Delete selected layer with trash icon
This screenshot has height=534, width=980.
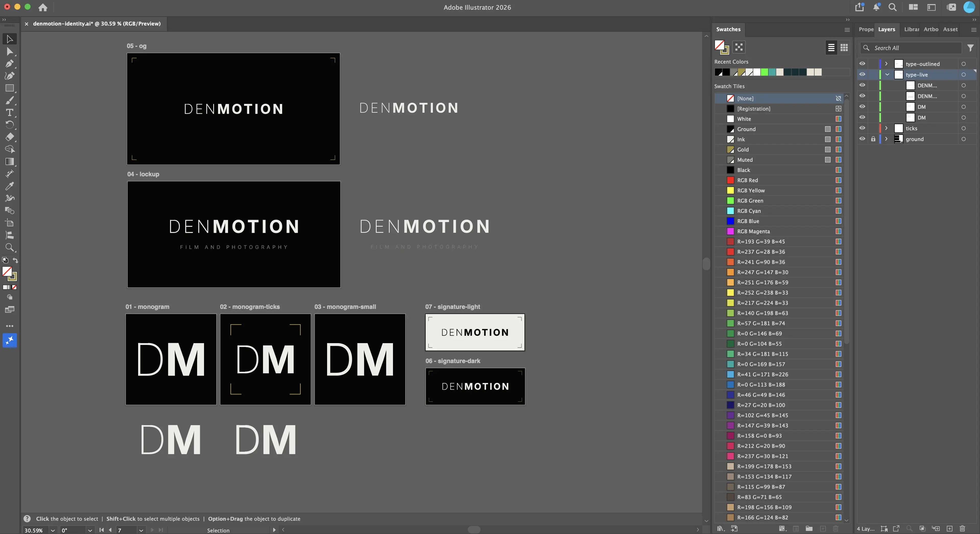[x=962, y=529]
